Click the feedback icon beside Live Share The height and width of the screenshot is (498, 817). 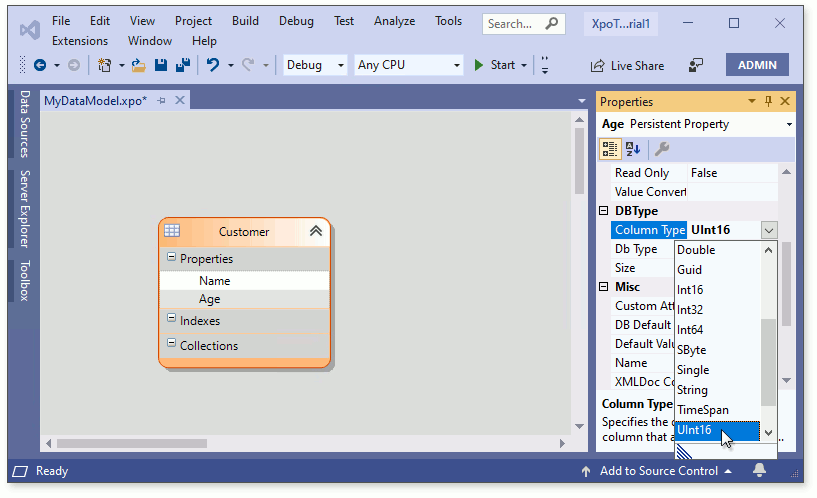pyautogui.click(x=696, y=65)
